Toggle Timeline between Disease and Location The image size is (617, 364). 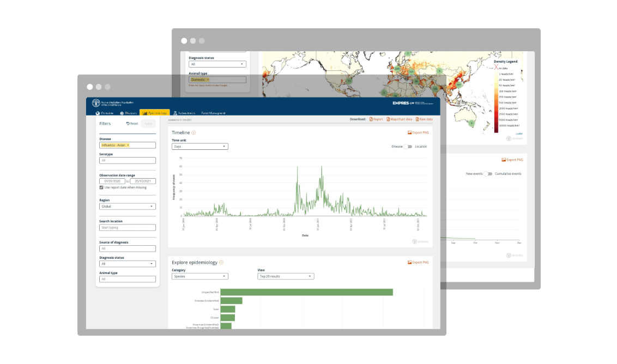point(408,147)
